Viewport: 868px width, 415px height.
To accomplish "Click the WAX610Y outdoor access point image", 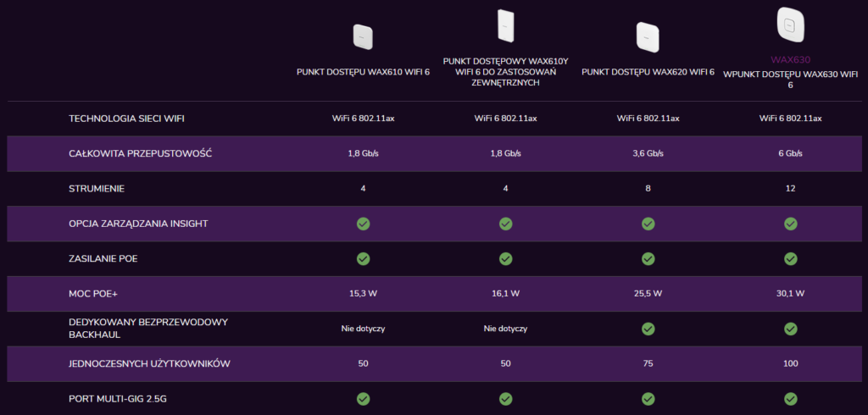I will pyautogui.click(x=505, y=25).
